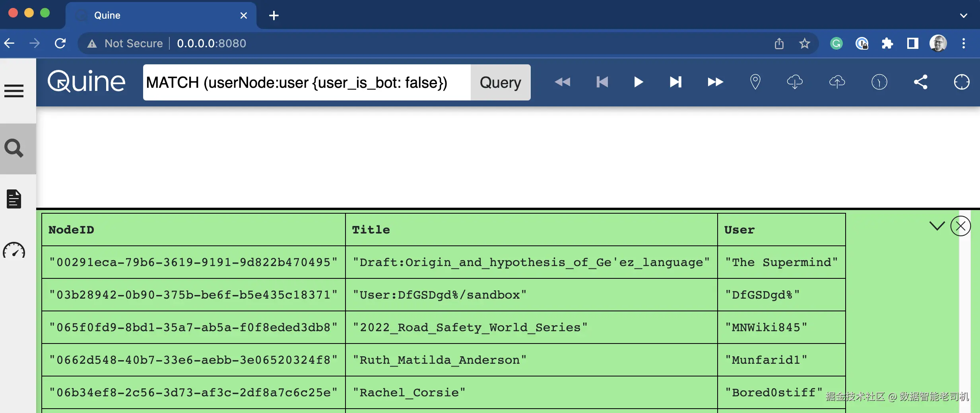Go forward in browser history
The image size is (980, 413).
click(x=35, y=43)
